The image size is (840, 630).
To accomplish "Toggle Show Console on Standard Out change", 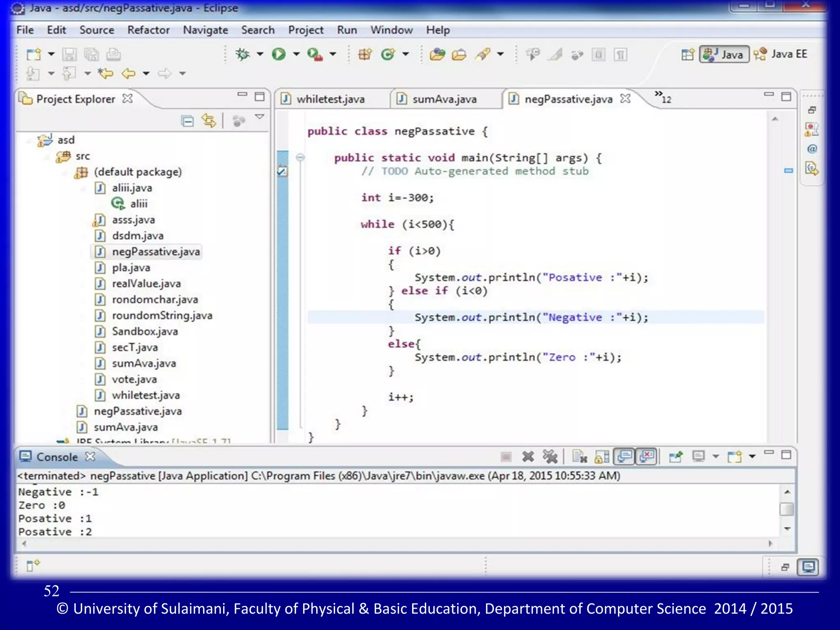I will coord(624,456).
